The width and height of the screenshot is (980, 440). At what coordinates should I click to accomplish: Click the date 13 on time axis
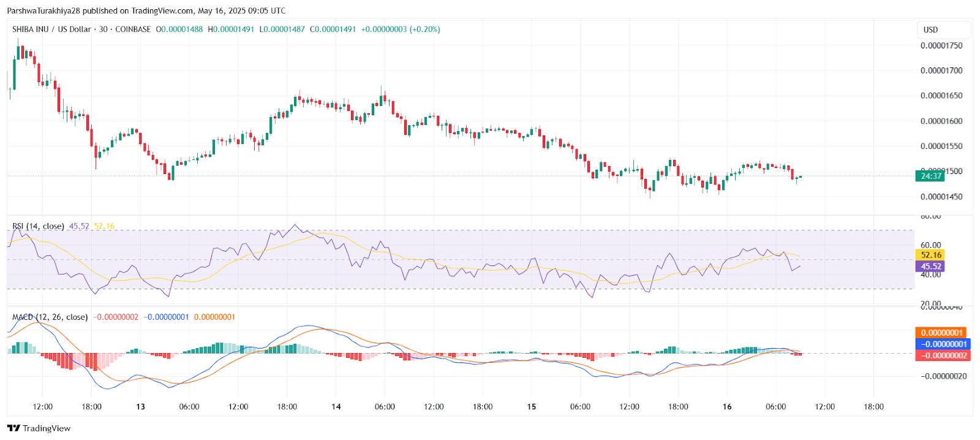pos(140,406)
